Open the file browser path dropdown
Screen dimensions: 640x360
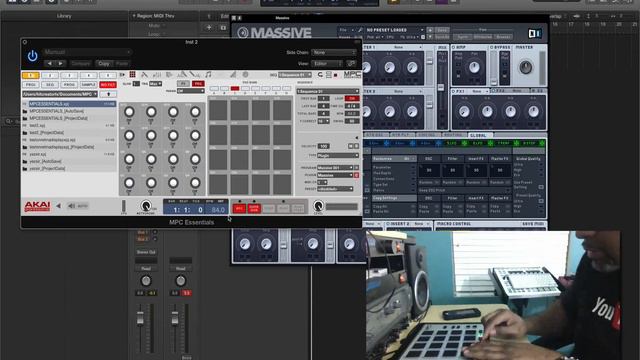[60, 94]
